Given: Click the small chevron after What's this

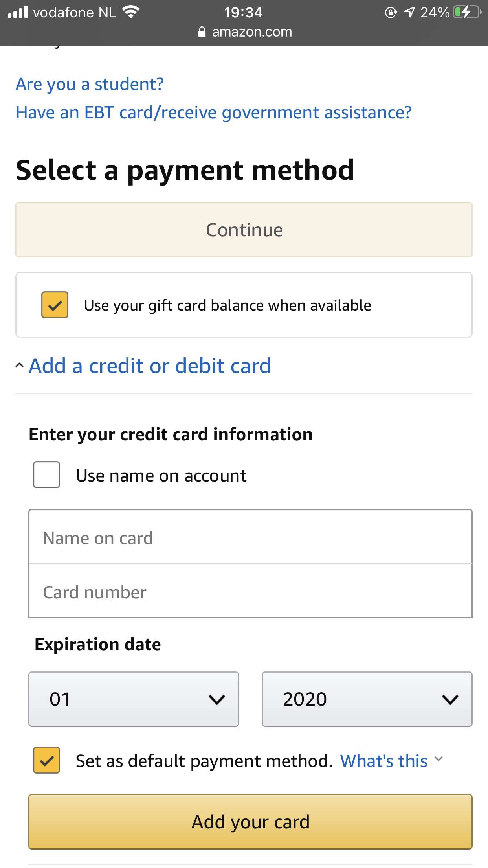Looking at the screenshot, I should (x=439, y=759).
